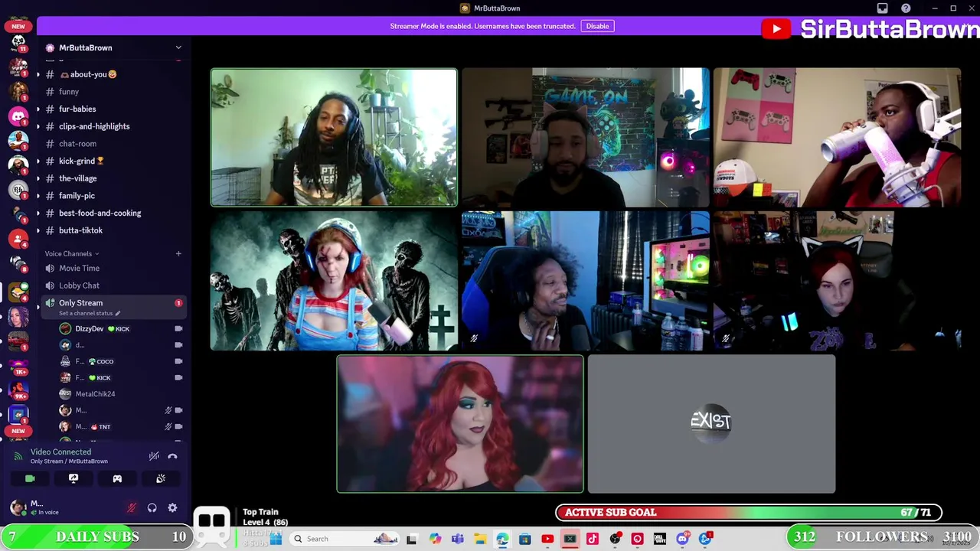Focus the EXIST avatar participant tile
980x551 pixels.
711,424
